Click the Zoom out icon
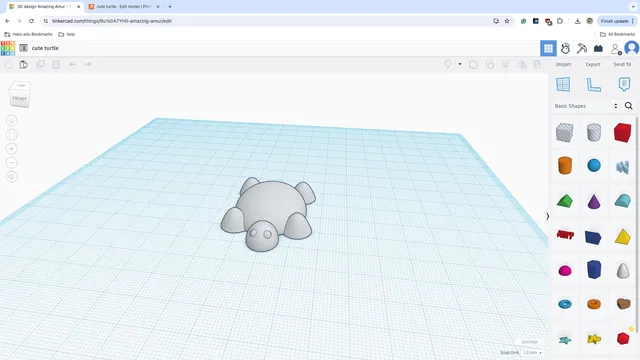 12,162
